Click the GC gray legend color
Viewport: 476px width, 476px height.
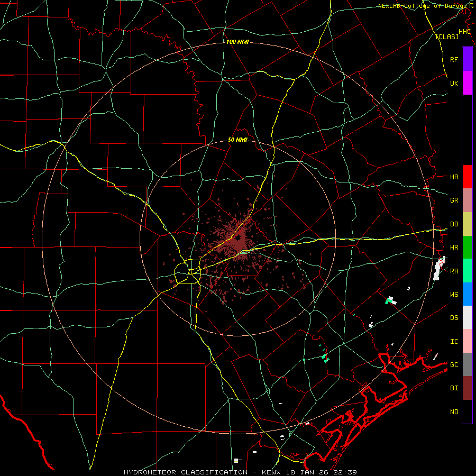click(x=467, y=364)
